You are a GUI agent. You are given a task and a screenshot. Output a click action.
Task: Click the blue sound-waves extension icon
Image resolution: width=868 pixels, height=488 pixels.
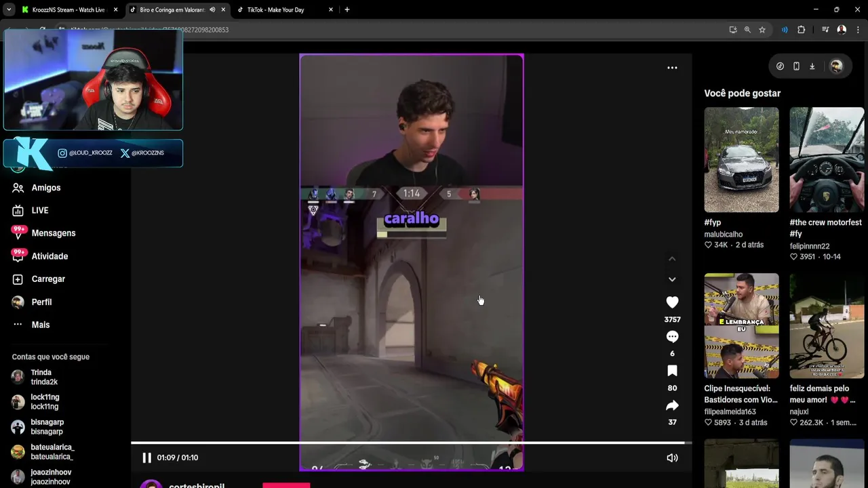pos(785,30)
